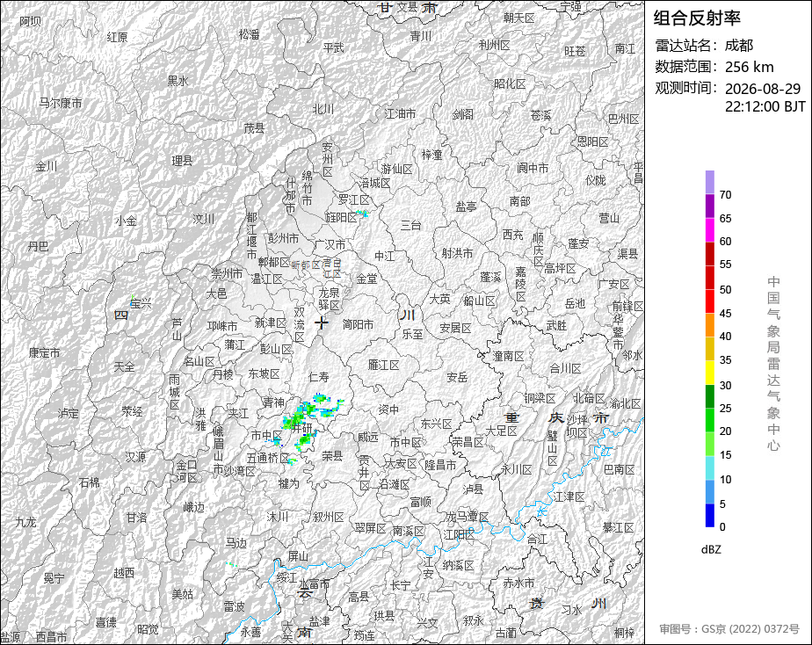
Task: Click the blue 0 dBZ legend color
Action: click(x=710, y=516)
